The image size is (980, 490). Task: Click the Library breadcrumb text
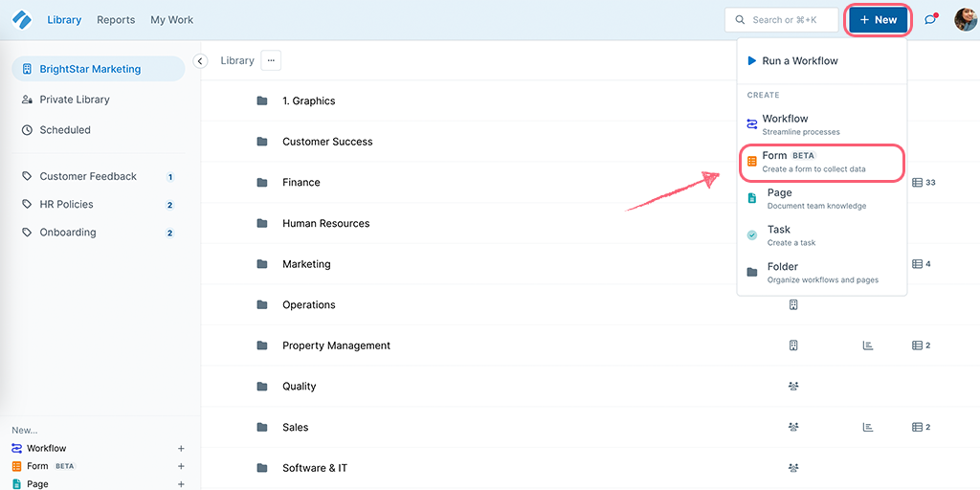point(237,60)
